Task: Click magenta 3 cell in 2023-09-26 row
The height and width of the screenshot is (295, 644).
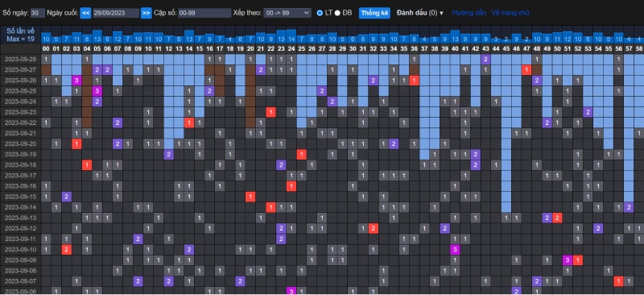Action: coord(76,80)
